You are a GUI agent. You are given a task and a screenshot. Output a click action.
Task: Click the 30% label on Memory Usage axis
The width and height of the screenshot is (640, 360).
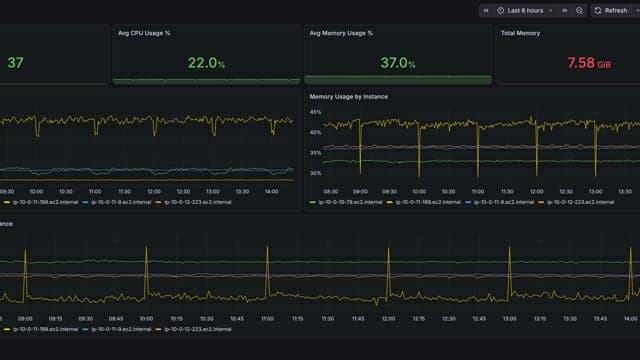click(x=316, y=173)
